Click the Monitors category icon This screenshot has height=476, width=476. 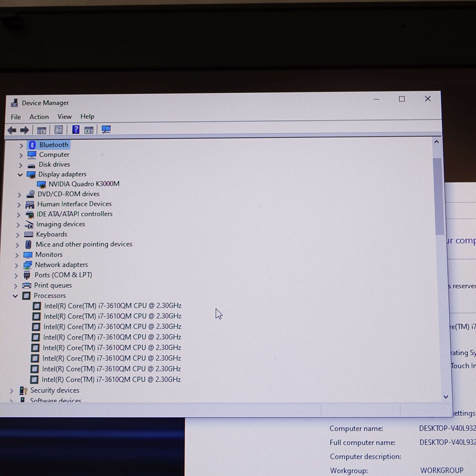click(28, 255)
